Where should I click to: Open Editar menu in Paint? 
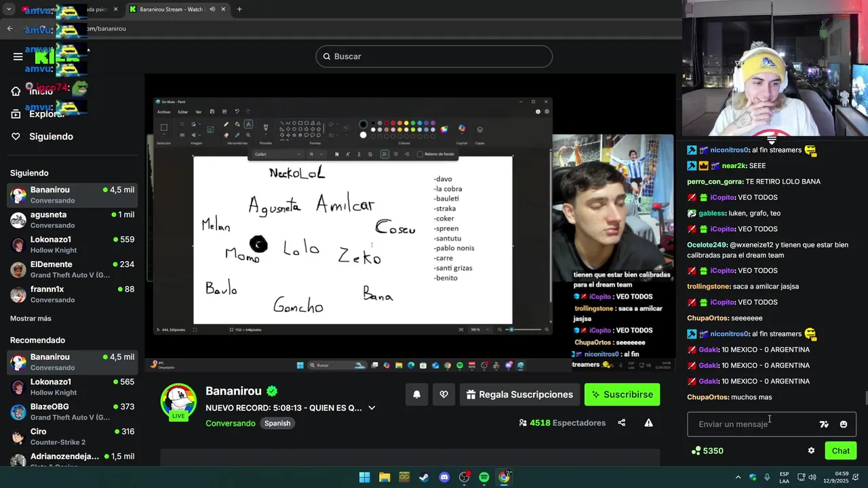pos(183,112)
